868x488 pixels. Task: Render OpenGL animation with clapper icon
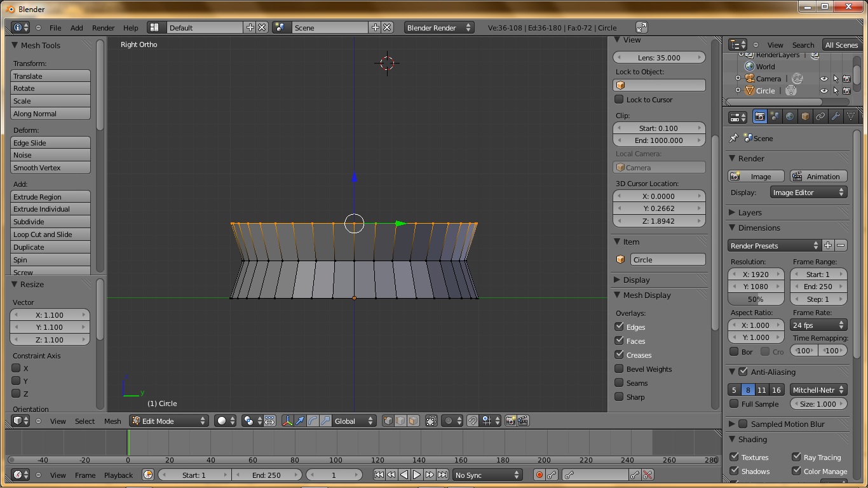tap(523, 421)
